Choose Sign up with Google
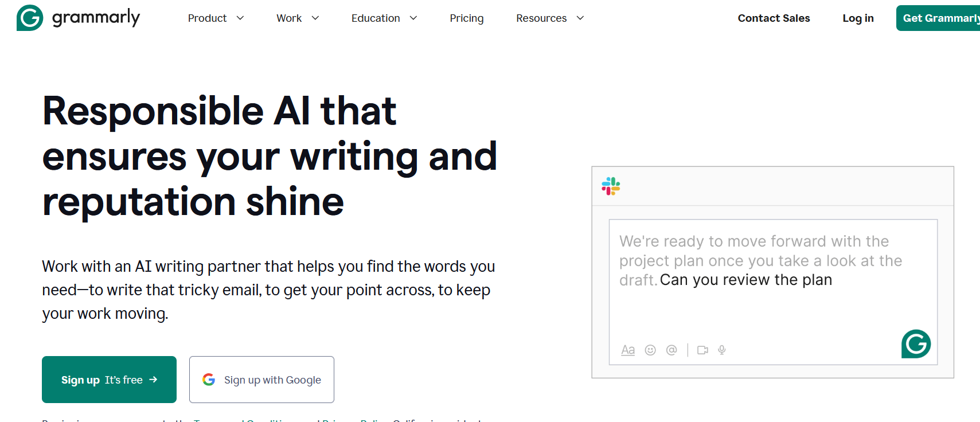The image size is (980, 422). coord(261,380)
